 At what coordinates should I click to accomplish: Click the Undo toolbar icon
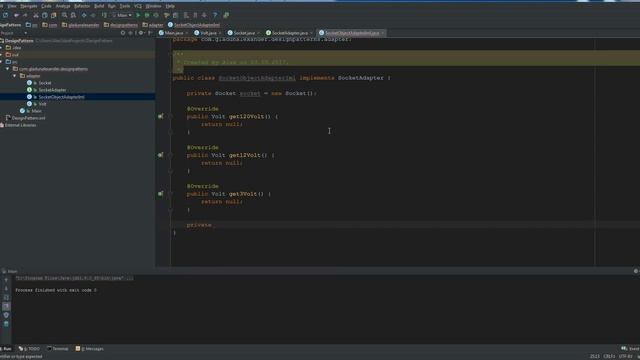16,15
